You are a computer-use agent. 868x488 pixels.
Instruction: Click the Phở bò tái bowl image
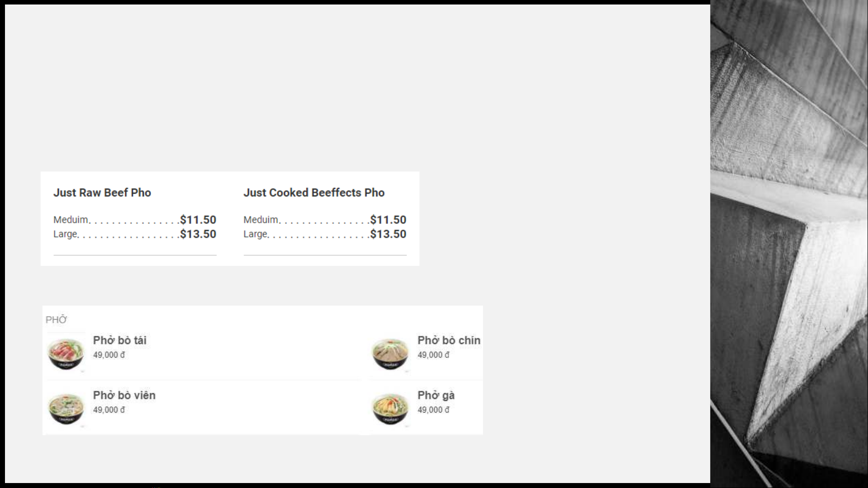[66, 354]
